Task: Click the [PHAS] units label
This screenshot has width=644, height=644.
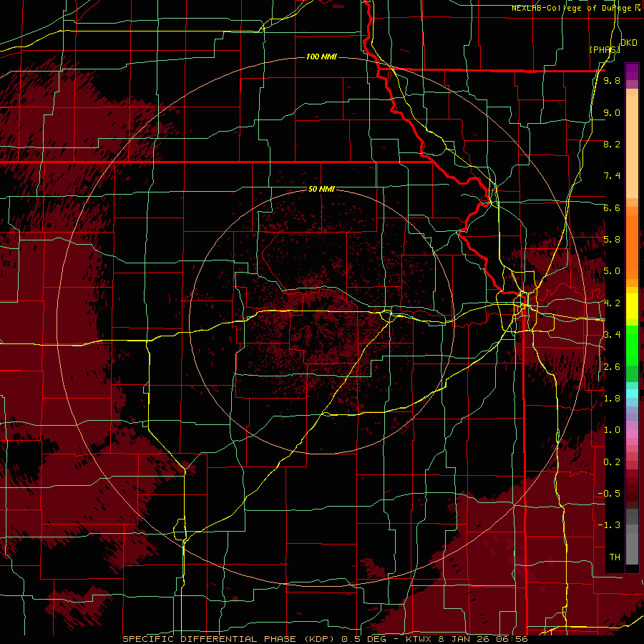Action: click(604, 49)
